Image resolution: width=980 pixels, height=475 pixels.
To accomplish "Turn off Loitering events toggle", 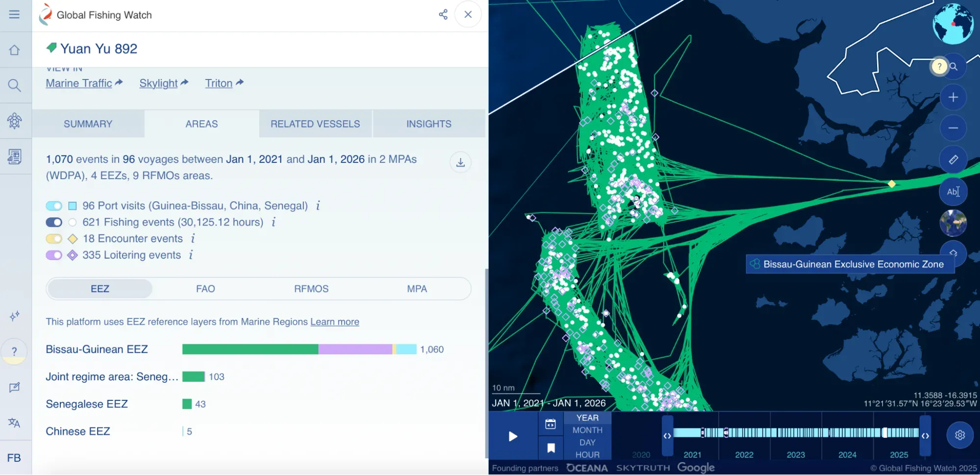I will pyautogui.click(x=54, y=255).
